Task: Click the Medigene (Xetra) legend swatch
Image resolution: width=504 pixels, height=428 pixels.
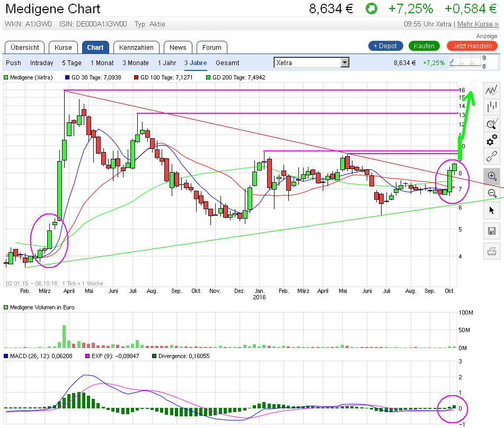Action: (6, 77)
